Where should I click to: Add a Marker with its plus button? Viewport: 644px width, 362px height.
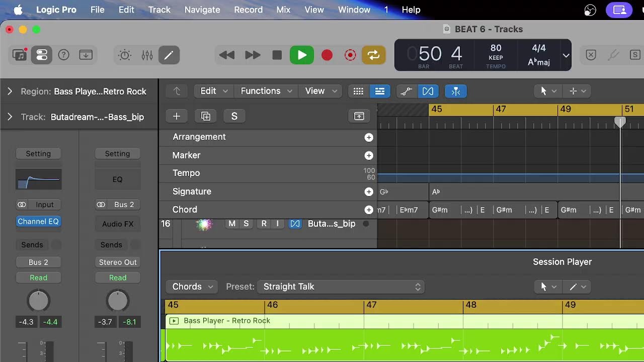369,156
